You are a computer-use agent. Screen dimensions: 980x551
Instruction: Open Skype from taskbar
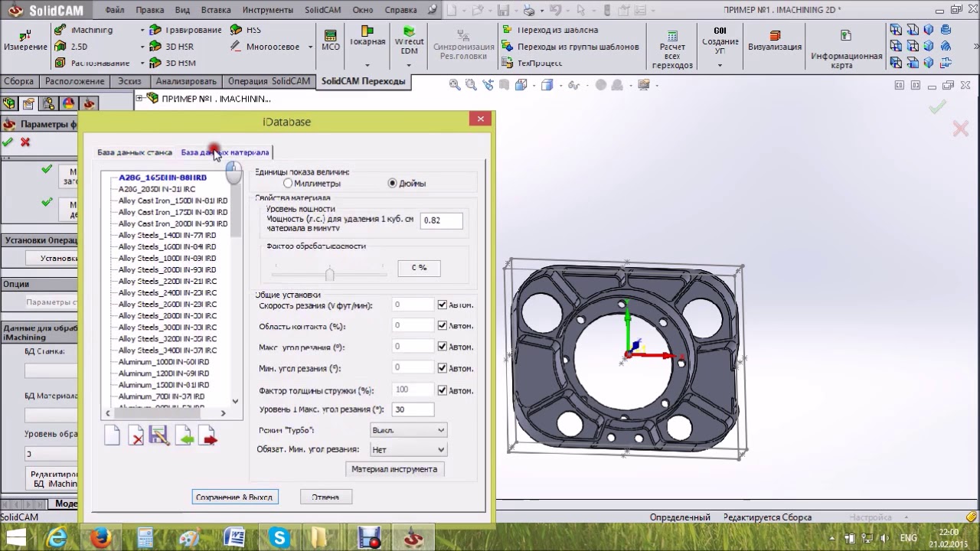(279, 538)
